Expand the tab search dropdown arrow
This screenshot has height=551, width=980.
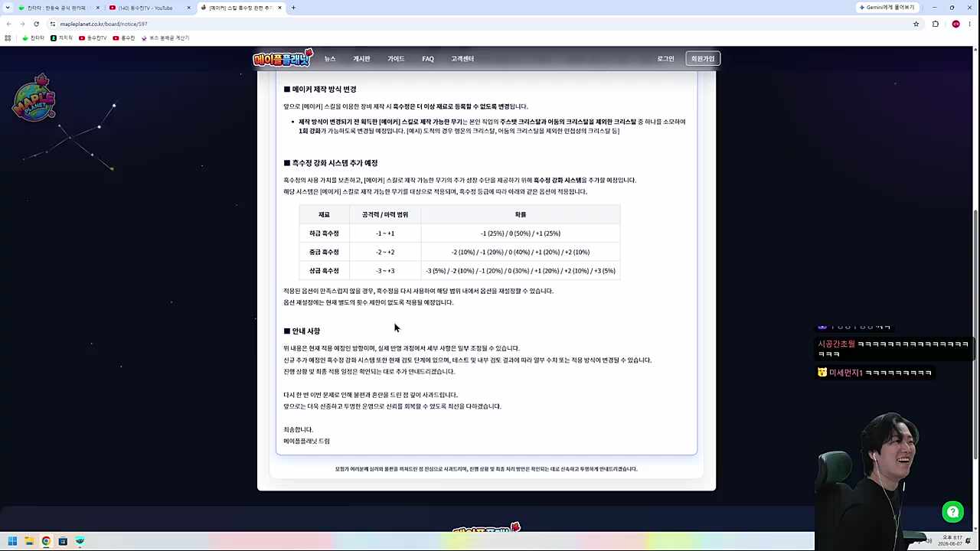(8, 8)
